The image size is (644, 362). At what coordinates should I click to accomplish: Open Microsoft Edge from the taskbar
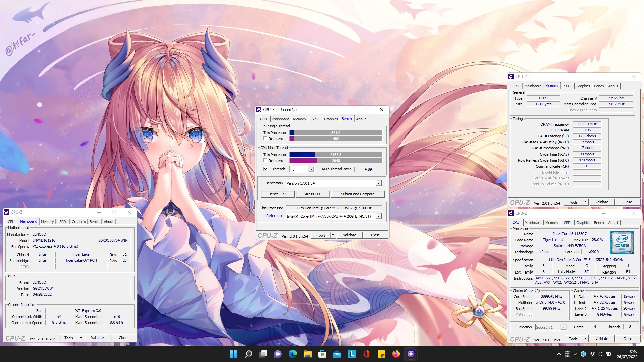293,354
